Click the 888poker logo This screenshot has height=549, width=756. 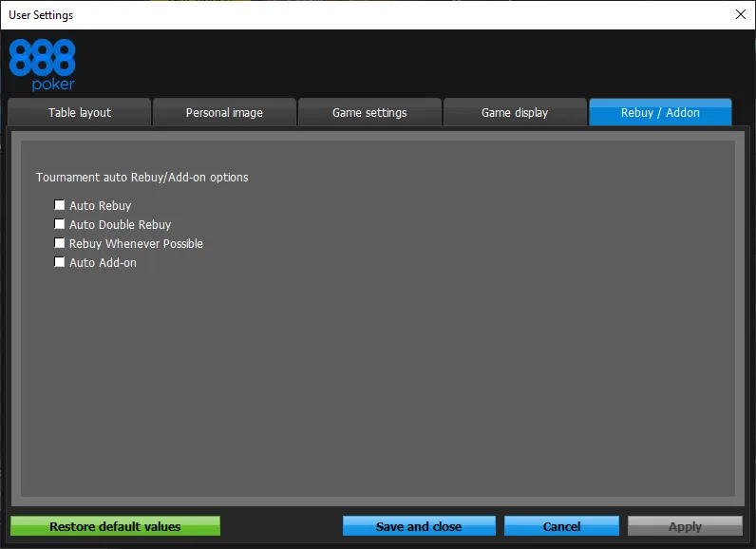(42, 65)
